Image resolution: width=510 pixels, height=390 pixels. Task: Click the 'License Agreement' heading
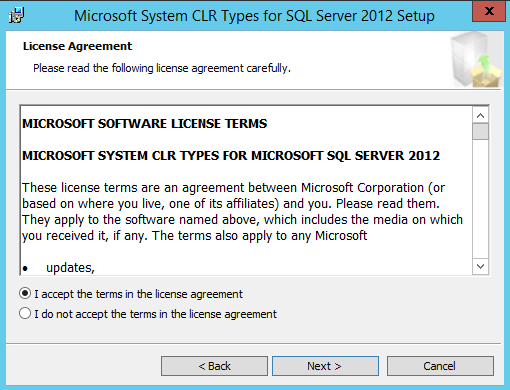tap(77, 46)
